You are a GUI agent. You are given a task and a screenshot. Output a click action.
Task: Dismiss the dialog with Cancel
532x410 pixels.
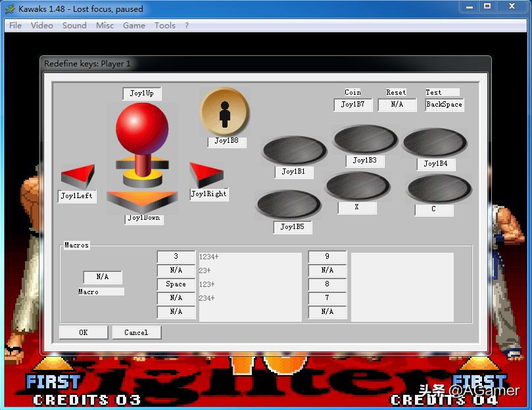tap(136, 332)
